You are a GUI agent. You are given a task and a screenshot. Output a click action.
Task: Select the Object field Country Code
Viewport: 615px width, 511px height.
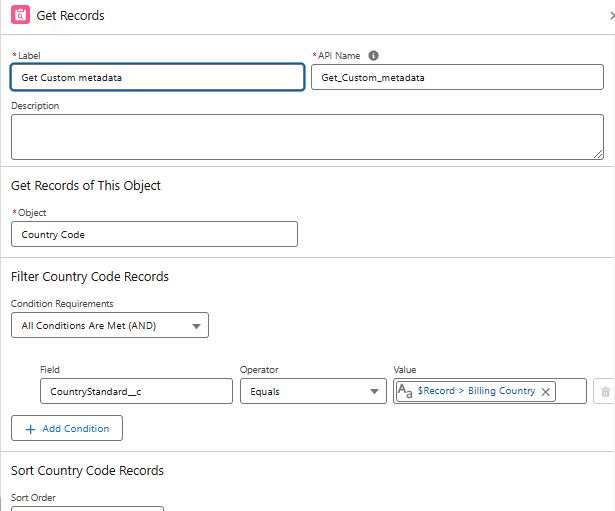tap(155, 234)
